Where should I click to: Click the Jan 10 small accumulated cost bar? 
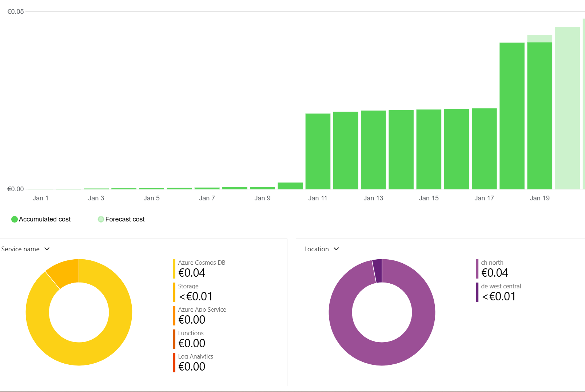point(290,186)
